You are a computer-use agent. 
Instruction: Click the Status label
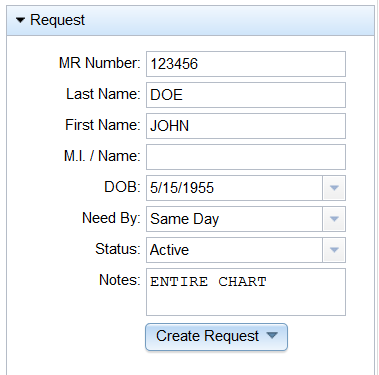[x=118, y=249]
